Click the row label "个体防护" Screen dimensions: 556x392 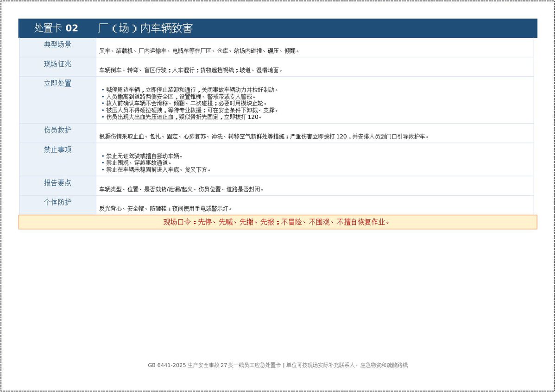pos(58,202)
